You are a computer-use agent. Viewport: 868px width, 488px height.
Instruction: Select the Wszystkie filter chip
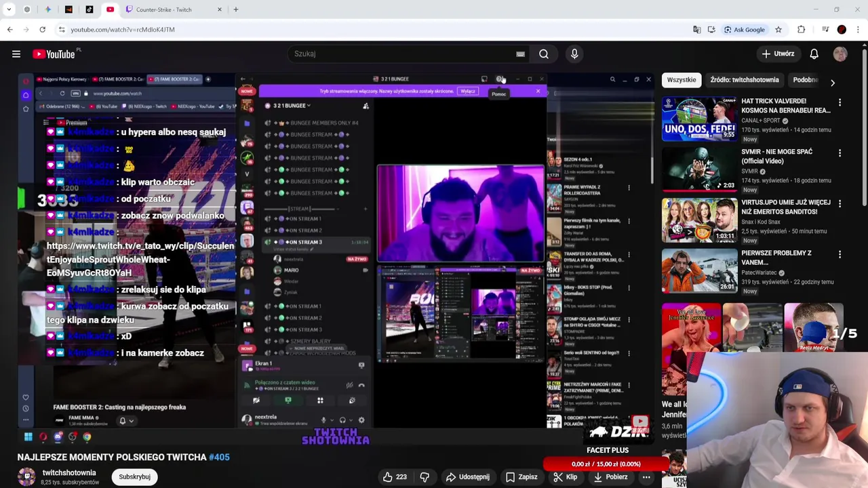coord(681,80)
